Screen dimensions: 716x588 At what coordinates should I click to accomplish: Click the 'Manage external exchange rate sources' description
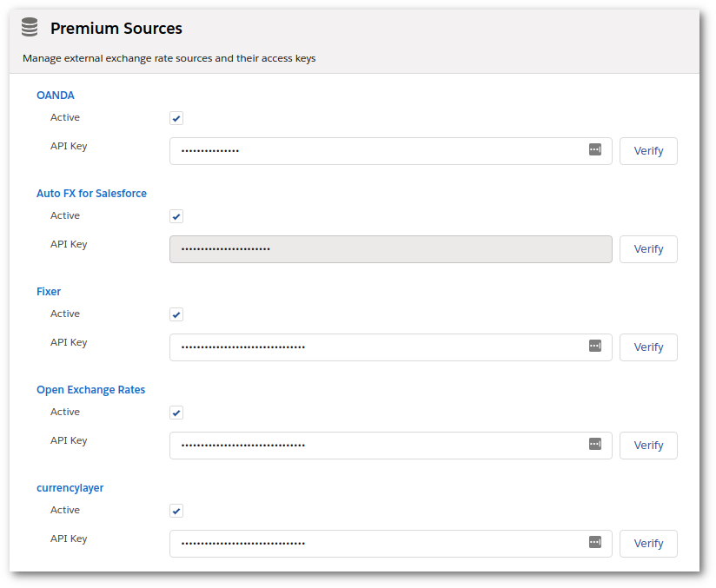tap(169, 58)
